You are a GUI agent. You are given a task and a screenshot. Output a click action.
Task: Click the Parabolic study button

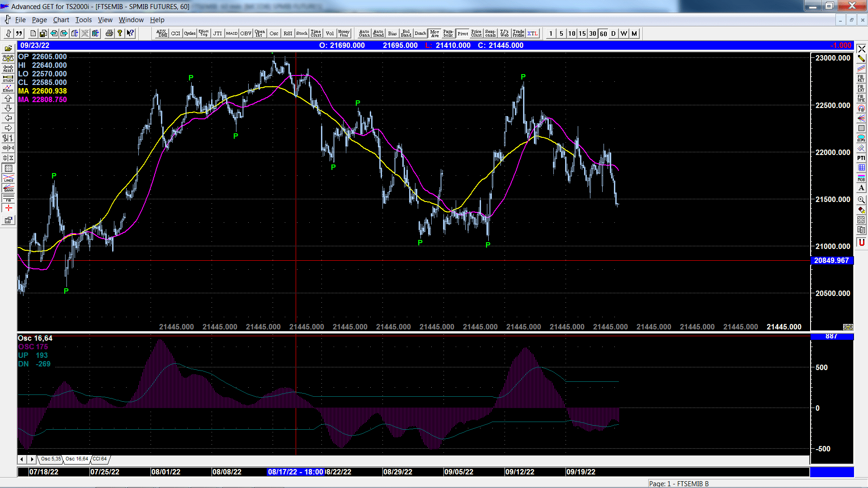448,33
